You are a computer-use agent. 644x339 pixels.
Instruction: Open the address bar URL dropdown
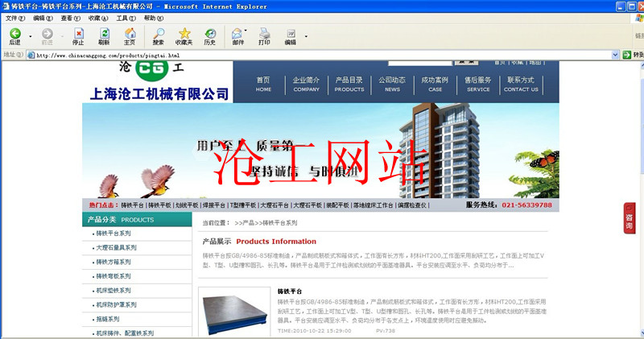[x=614, y=55]
